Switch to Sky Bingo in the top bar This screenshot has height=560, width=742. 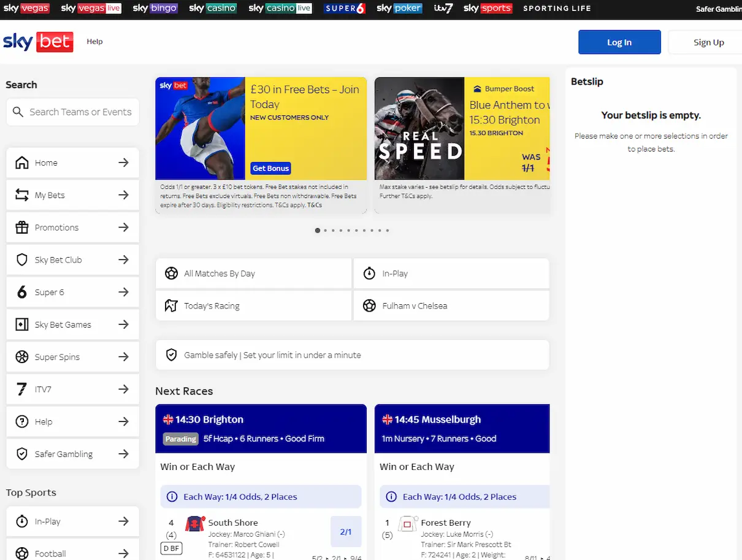(x=155, y=9)
